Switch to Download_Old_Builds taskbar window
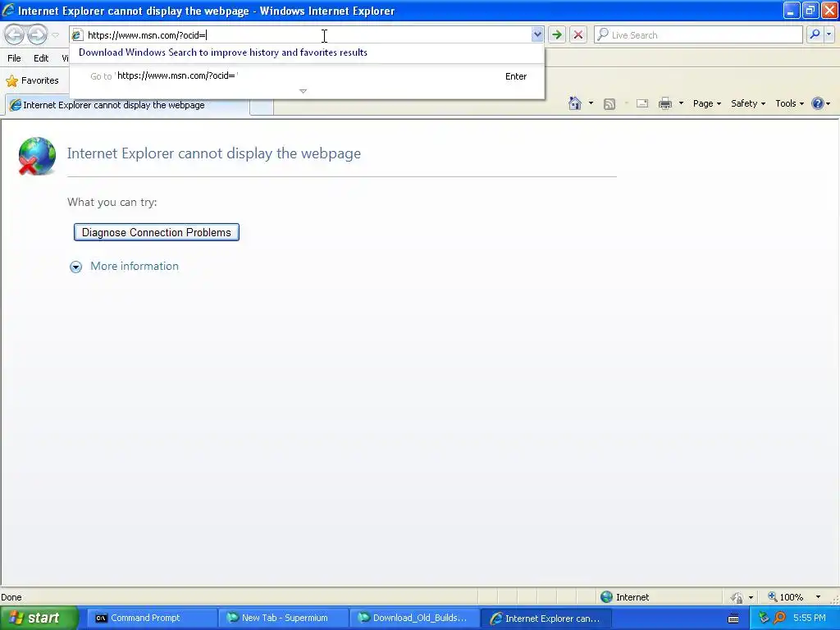 coord(415,619)
